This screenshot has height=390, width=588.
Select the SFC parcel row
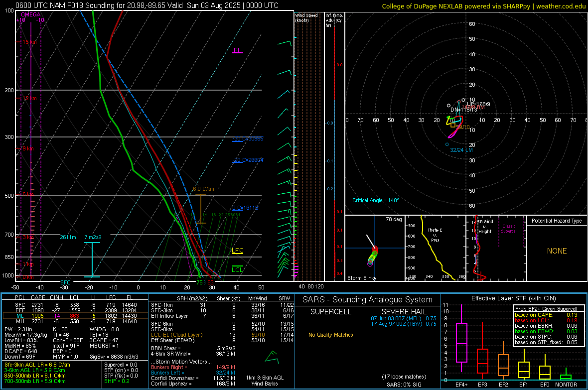tap(75, 305)
